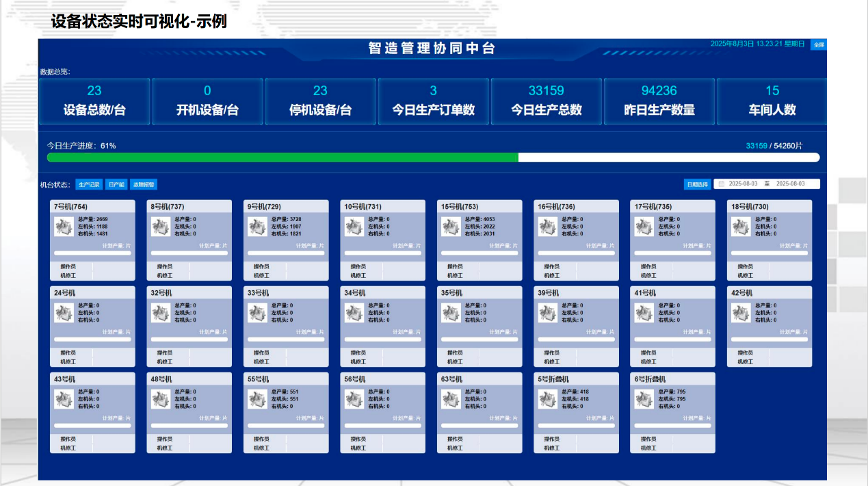Click the 5号折叠机 machine image icon
Screen dimensions: 868x486
(x=547, y=399)
